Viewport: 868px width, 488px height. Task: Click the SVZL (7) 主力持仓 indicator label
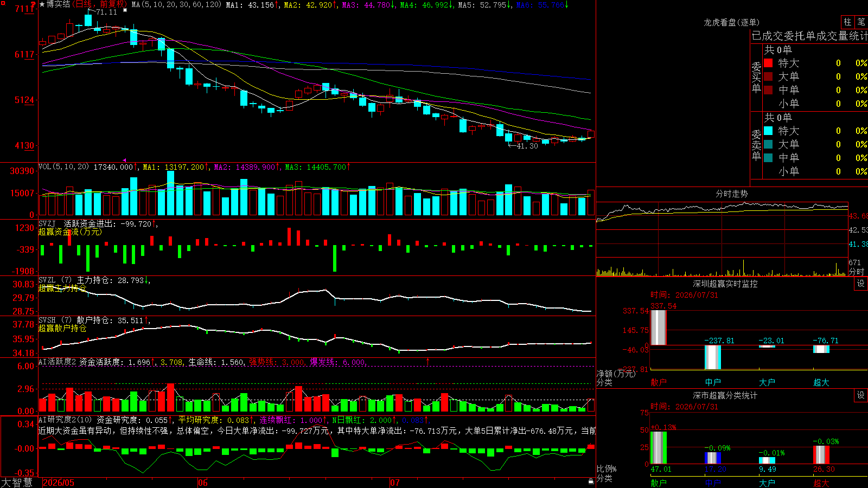[75, 280]
